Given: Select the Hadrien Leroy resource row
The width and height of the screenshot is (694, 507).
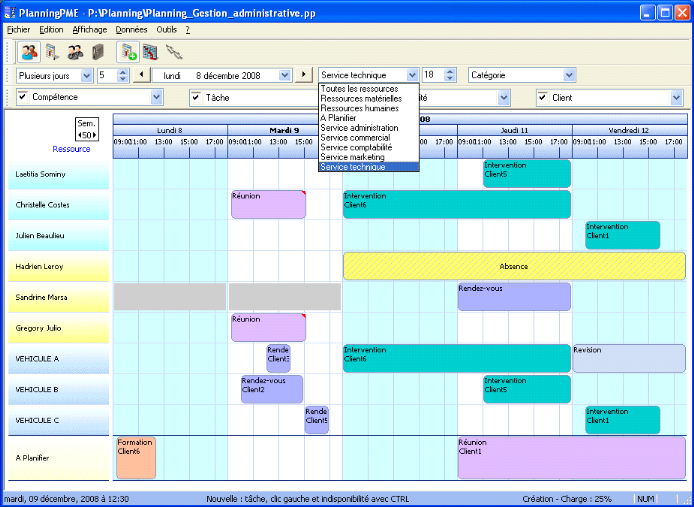Looking at the screenshot, I should [58, 266].
